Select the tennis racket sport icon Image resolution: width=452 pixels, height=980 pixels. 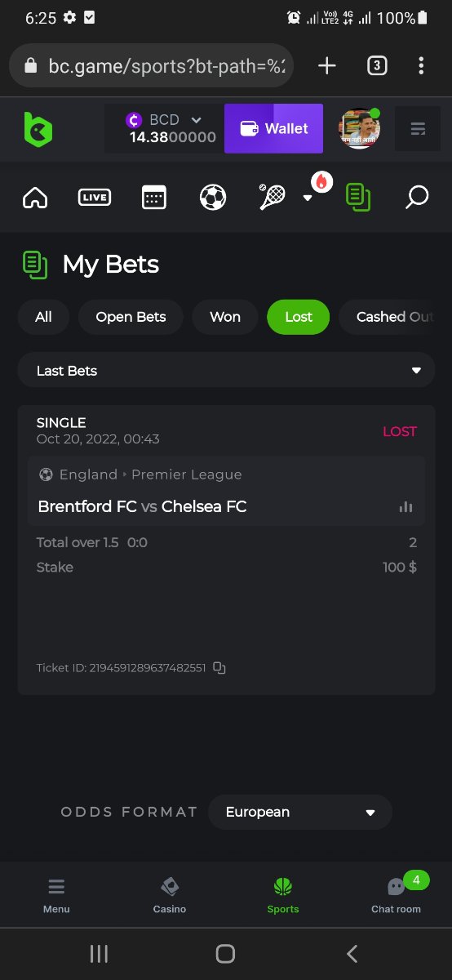tap(273, 197)
